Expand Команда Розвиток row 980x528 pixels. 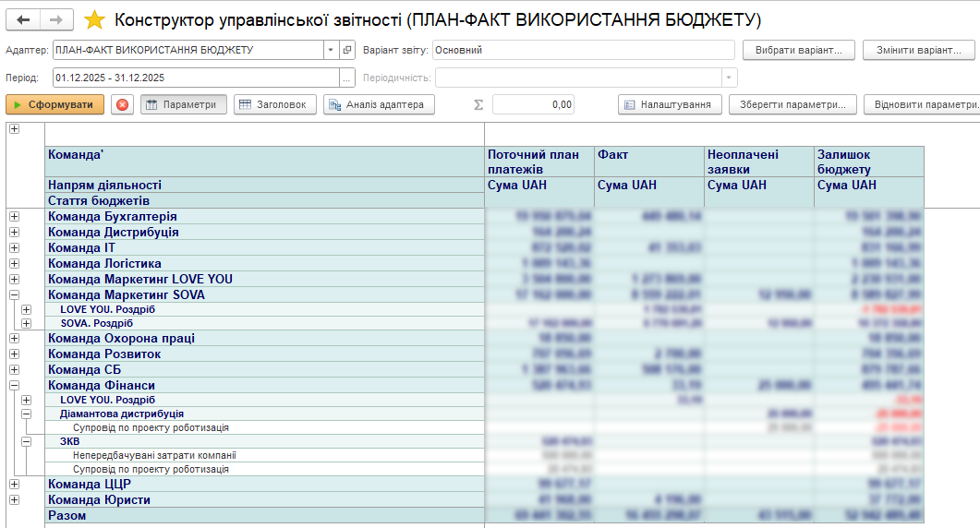pyautogui.click(x=15, y=354)
